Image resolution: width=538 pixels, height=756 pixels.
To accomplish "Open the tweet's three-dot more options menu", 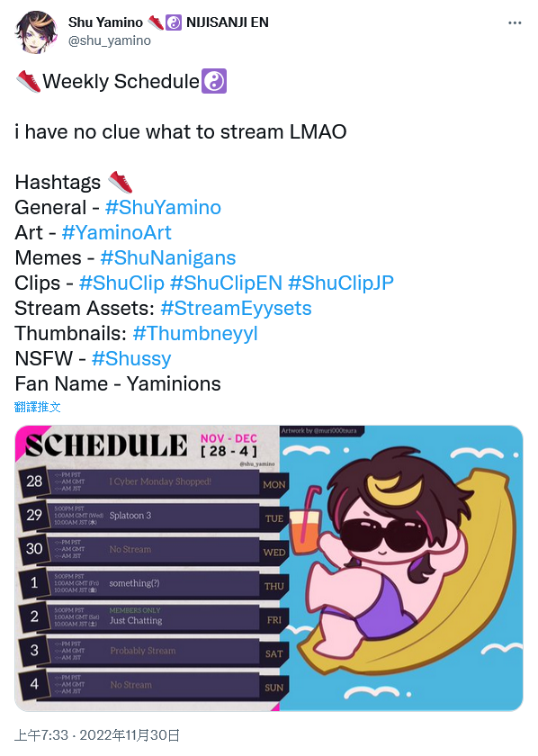I will pyautogui.click(x=515, y=22).
